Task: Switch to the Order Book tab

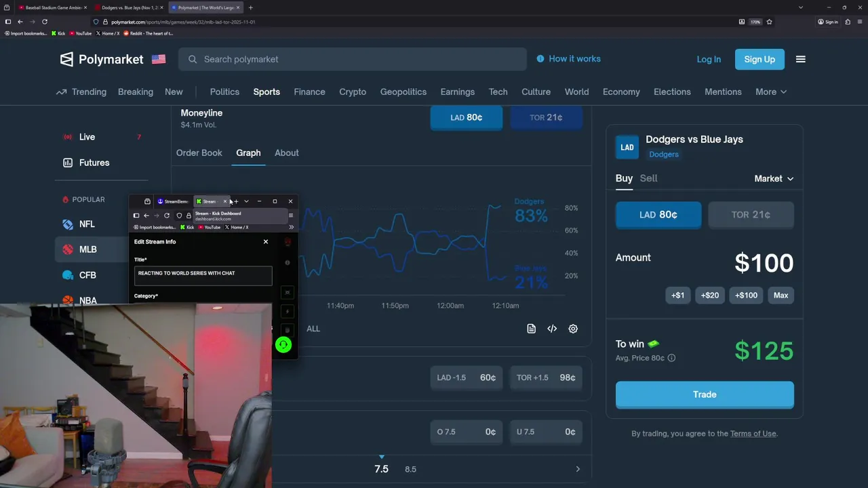Action: (x=199, y=152)
